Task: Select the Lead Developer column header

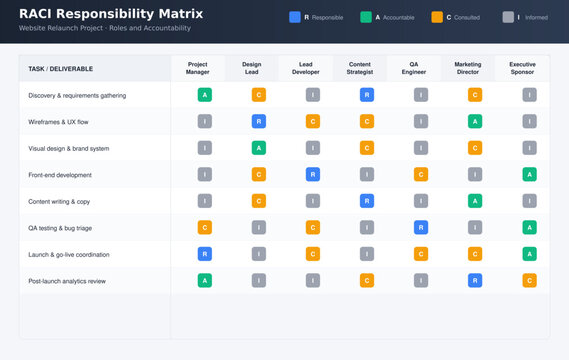Action: (306, 68)
